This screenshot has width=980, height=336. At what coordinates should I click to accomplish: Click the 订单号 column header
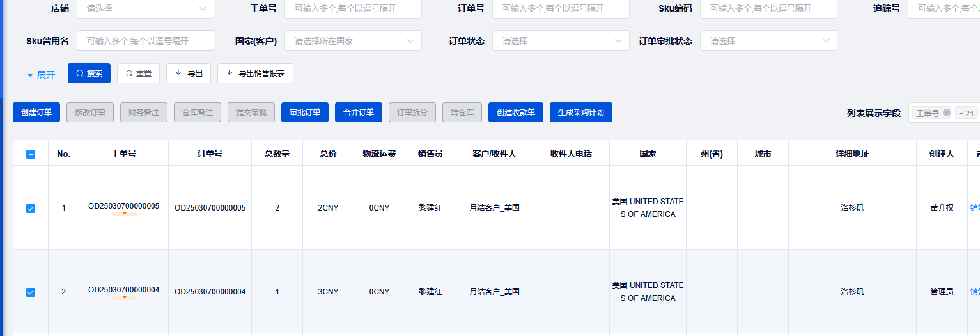coord(210,154)
